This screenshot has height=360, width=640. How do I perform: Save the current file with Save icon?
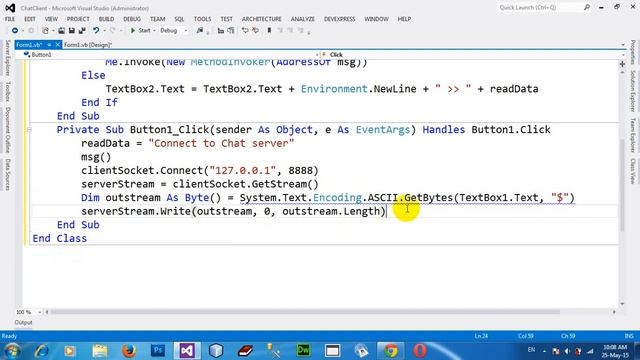(x=72, y=31)
